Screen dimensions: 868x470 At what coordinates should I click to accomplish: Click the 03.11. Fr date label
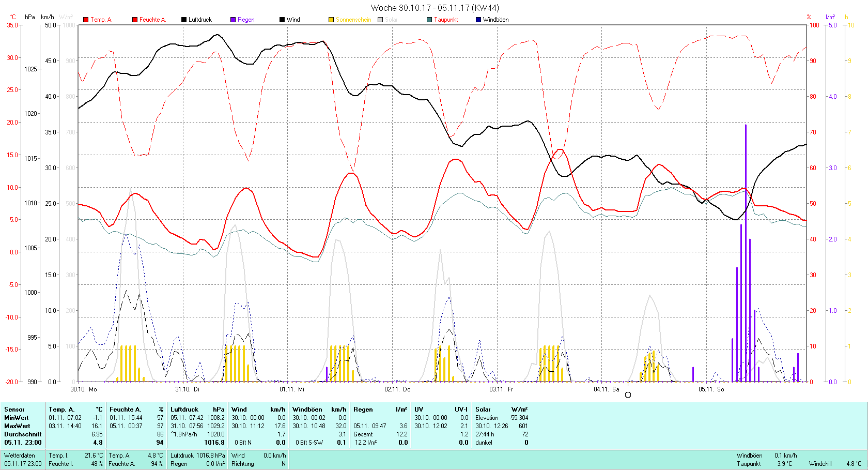tap(501, 389)
